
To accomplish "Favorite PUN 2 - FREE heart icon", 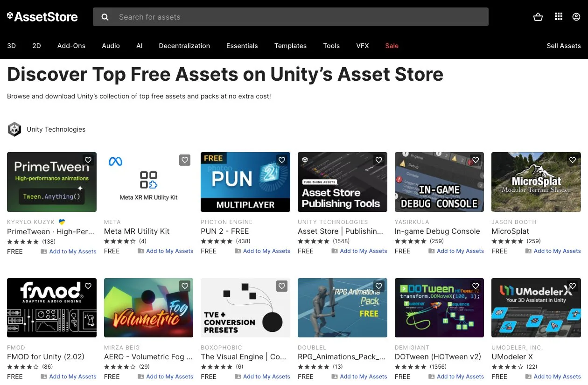I will point(282,160).
